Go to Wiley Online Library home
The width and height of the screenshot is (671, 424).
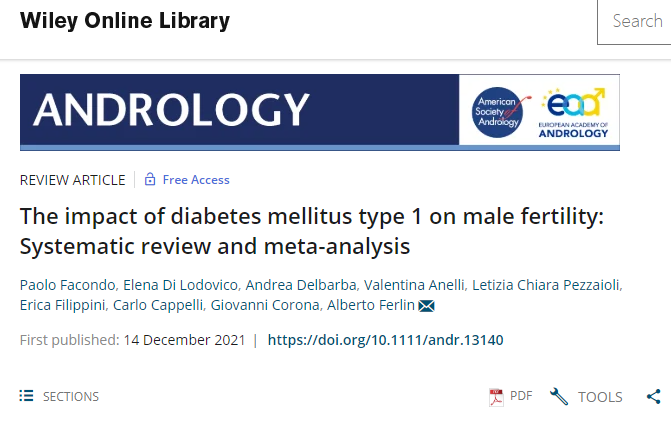pyautogui.click(x=125, y=21)
